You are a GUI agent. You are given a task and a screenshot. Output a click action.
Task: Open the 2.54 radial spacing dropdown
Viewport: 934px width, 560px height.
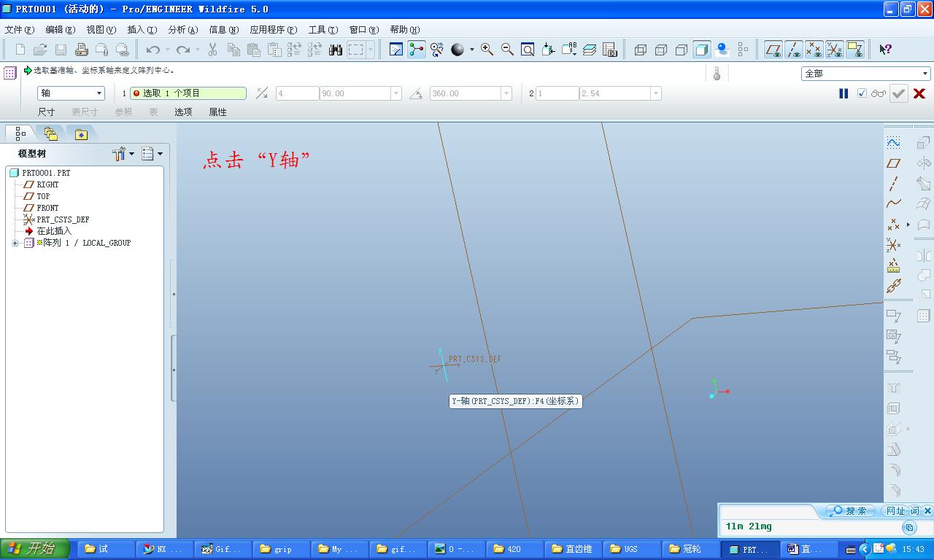coord(655,93)
